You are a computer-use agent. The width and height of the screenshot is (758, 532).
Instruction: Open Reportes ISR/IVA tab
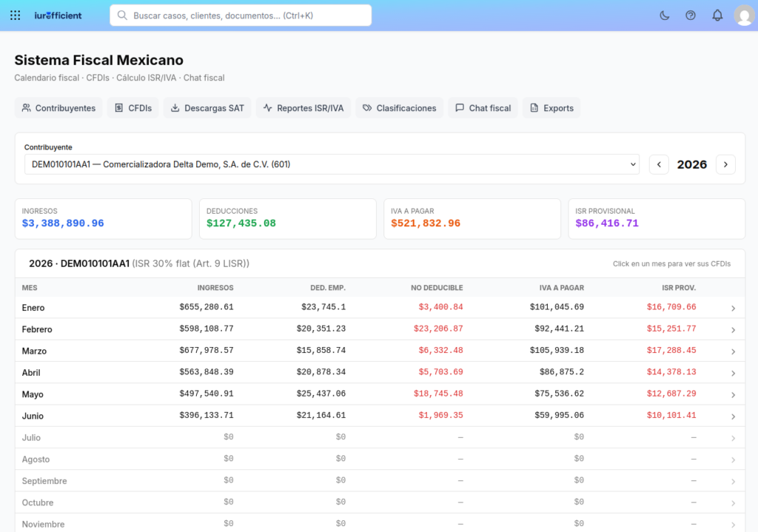tap(303, 108)
